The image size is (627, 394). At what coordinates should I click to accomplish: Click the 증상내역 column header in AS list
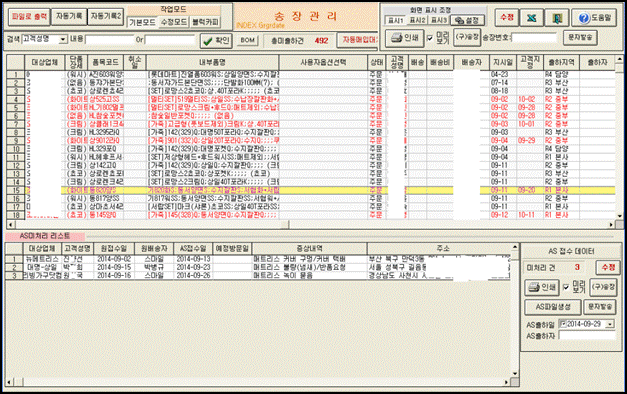(309, 248)
